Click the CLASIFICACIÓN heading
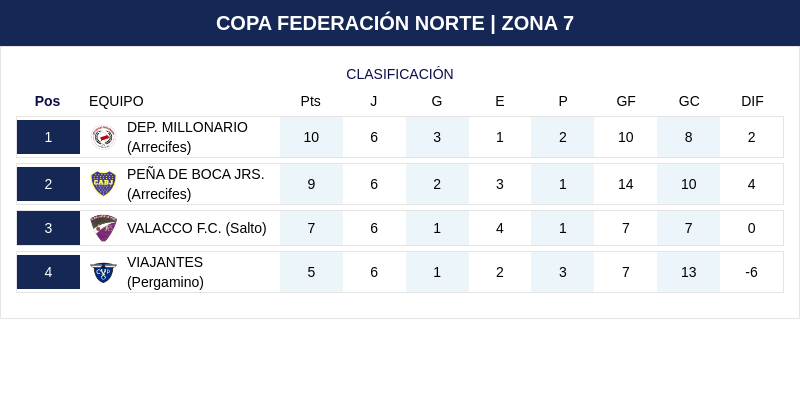 400,74
